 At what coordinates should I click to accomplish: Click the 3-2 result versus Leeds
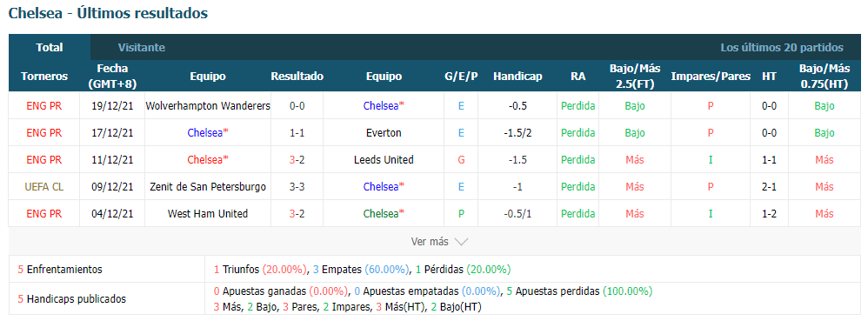(x=297, y=160)
